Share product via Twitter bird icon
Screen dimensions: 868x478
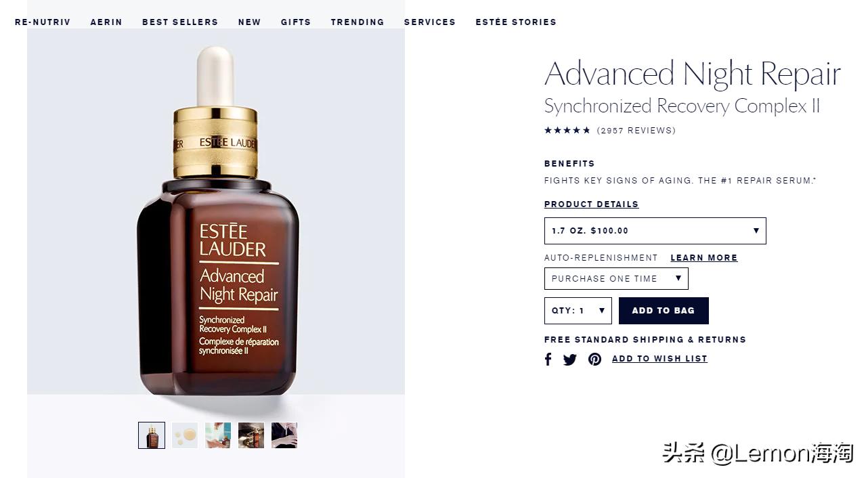pos(570,360)
